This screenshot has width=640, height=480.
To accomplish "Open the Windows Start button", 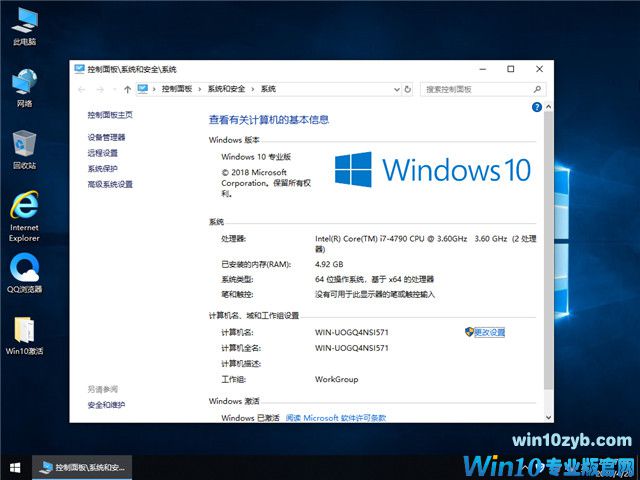I will [15, 467].
